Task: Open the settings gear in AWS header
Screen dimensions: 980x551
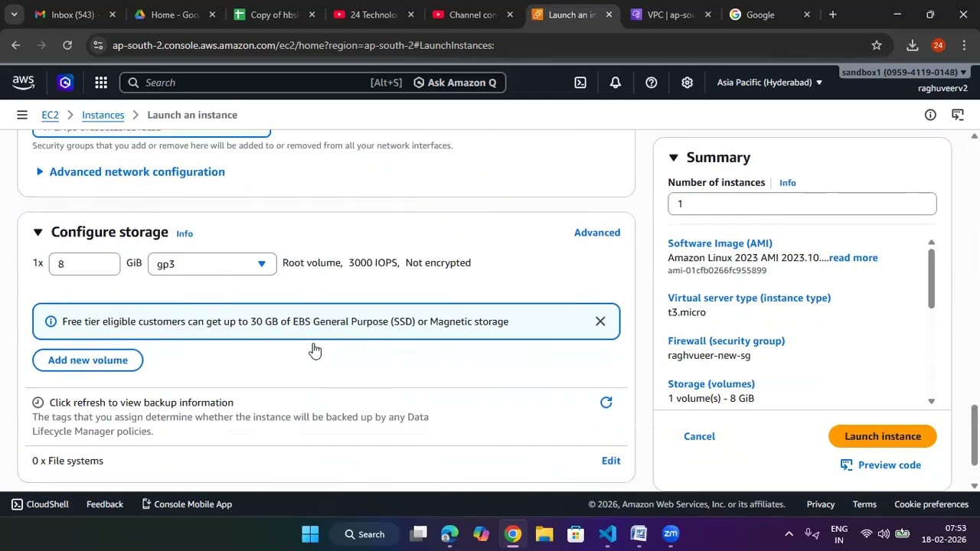Action: [688, 83]
